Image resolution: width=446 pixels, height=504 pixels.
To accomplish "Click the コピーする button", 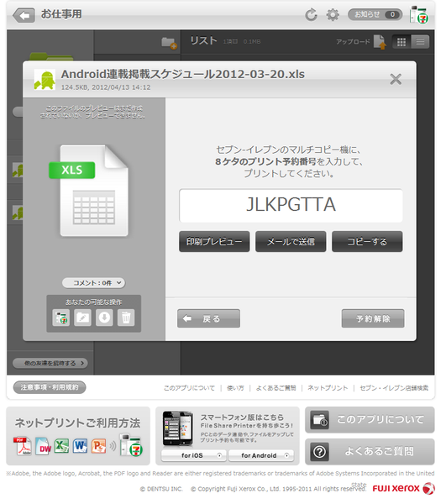I will pos(367,241).
